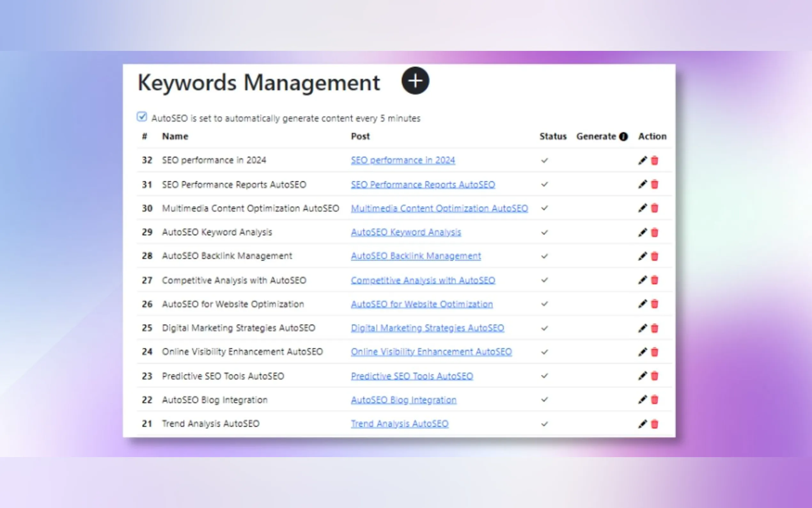Viewport: 812px width, 508px height.
Task: Select row 27 Competitive Analysis with AutoSEO
Action: click(234, 280)
